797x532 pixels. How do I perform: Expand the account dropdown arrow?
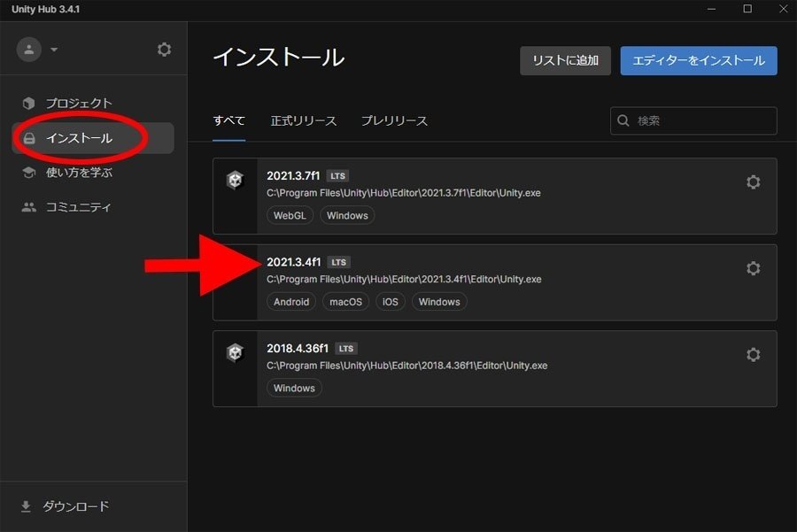point(54,50)
